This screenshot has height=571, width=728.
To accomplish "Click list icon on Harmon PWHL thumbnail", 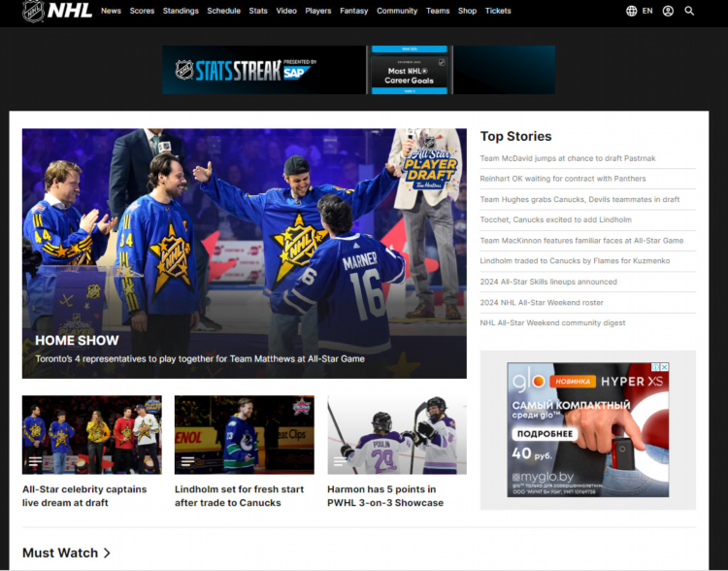I will [x=341, y=461].
